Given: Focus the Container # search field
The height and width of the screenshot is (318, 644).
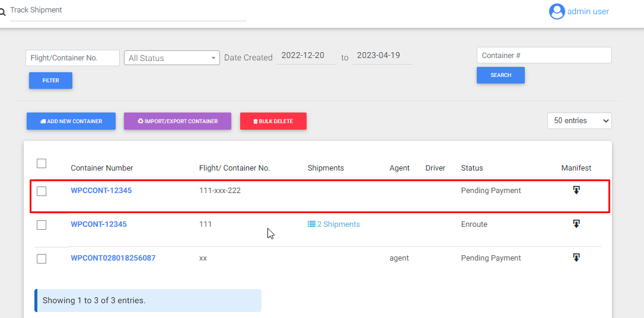Looking at the screenshot, I should pyautogui.click(x=544, y=55).
